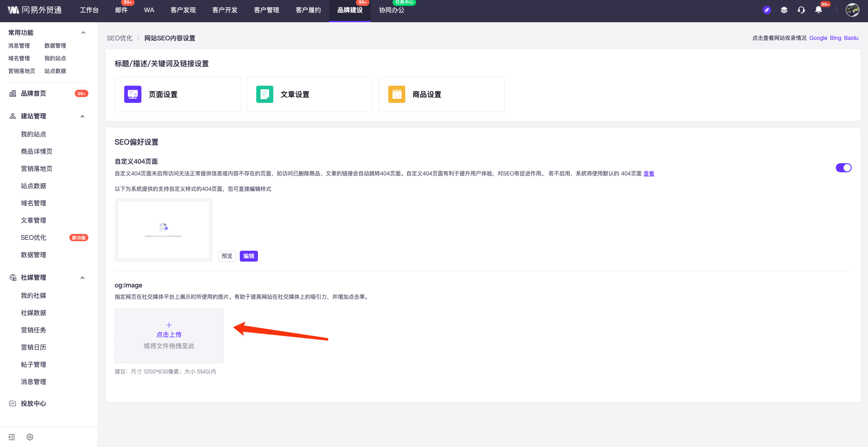Click the yellow product settings icon
The image size is (868, 447).
coord(397,94)
